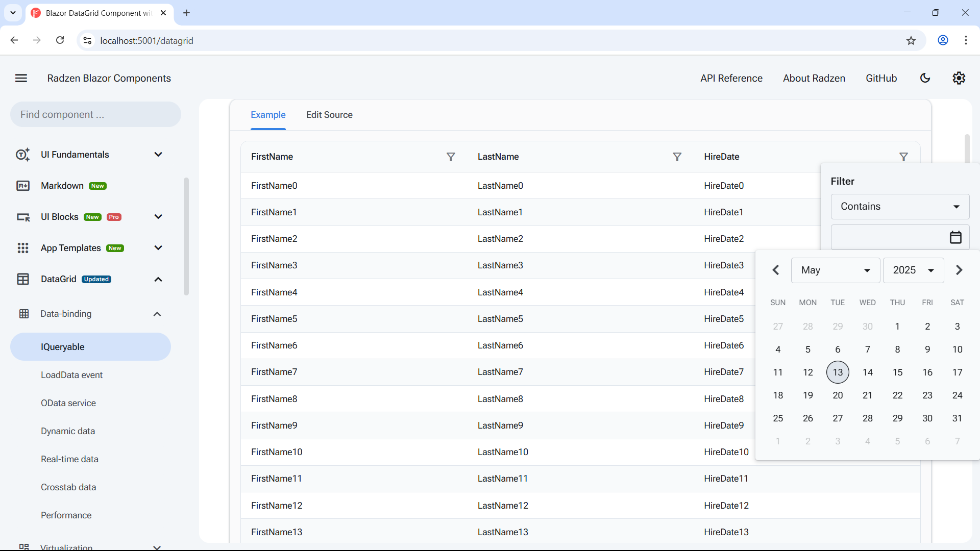
Task: Open the theme settings gear
Action: click(x=959, y=78)
